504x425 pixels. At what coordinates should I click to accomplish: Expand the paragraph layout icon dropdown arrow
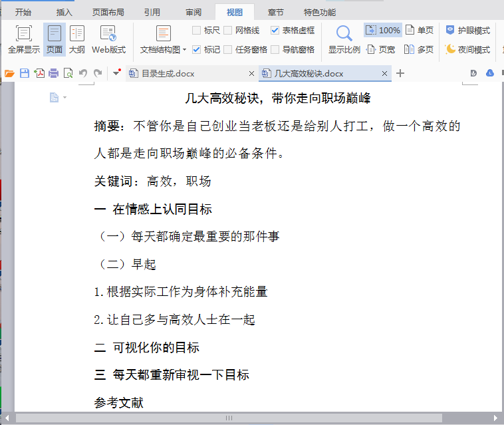[65, 97]
